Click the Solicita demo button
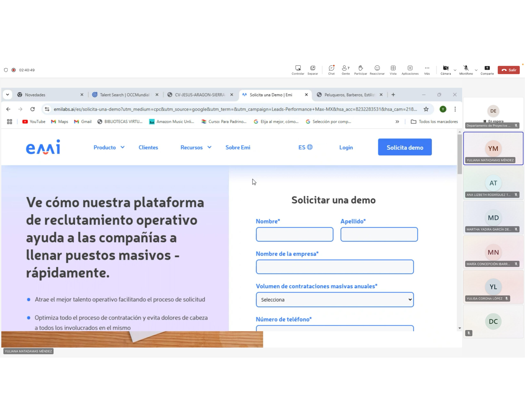525x420 pixels. point(405,147)
